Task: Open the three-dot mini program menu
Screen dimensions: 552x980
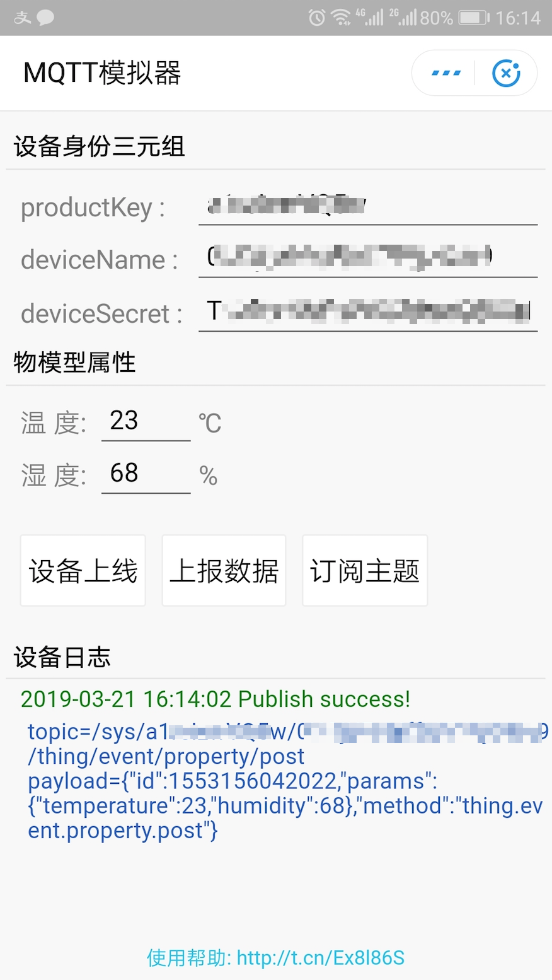Action: coord(446,73)
